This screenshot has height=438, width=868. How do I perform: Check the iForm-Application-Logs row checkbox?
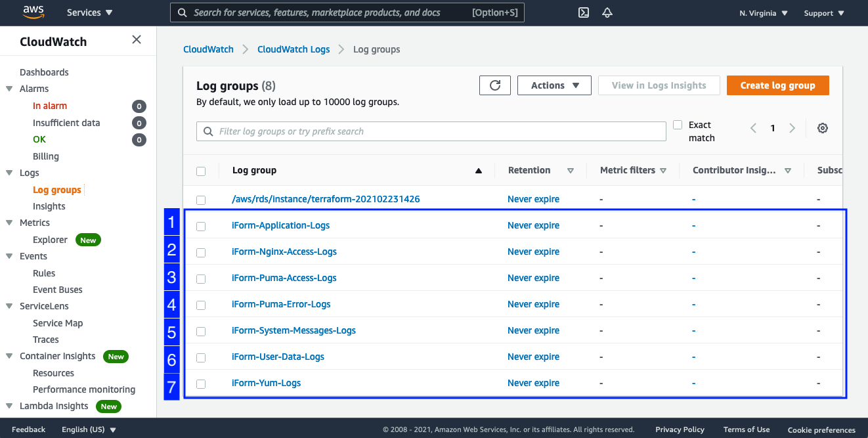201,226
